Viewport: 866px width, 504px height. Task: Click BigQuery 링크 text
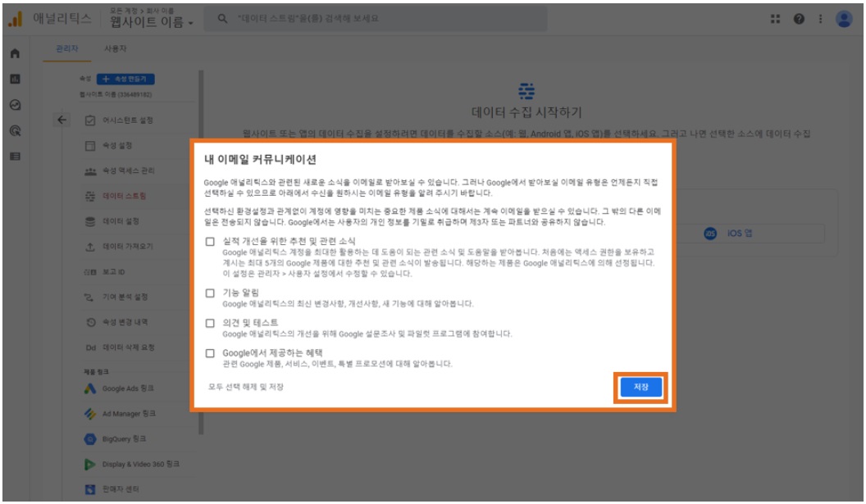125,439
